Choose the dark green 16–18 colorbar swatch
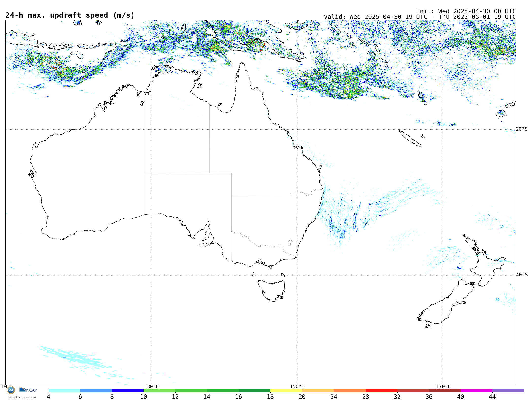This screenshot has height=400, width=532. 254,391
